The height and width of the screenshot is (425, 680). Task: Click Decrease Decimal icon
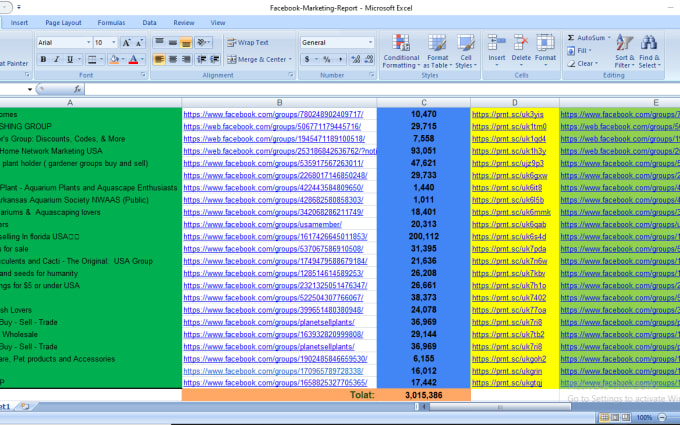pyautogui.click(x=369, y=59)
